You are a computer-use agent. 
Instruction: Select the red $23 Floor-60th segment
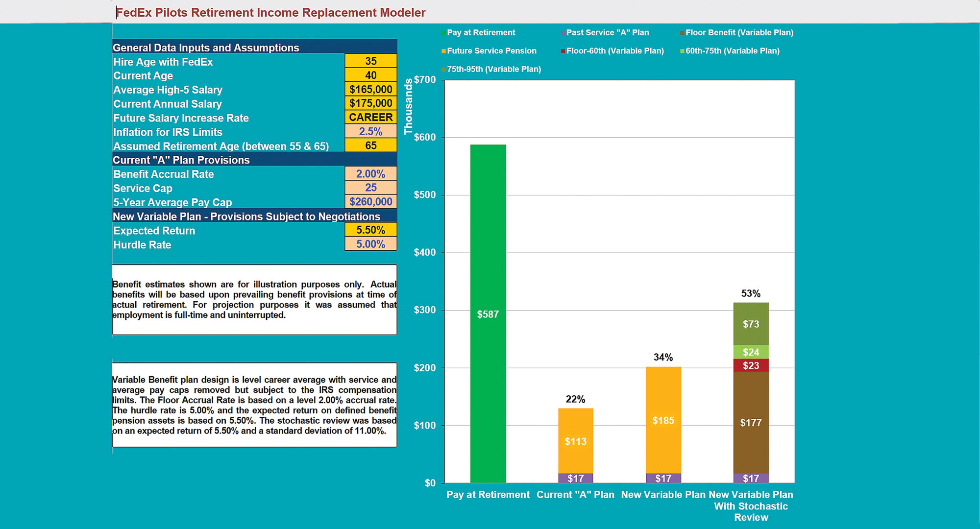(751, 365)
